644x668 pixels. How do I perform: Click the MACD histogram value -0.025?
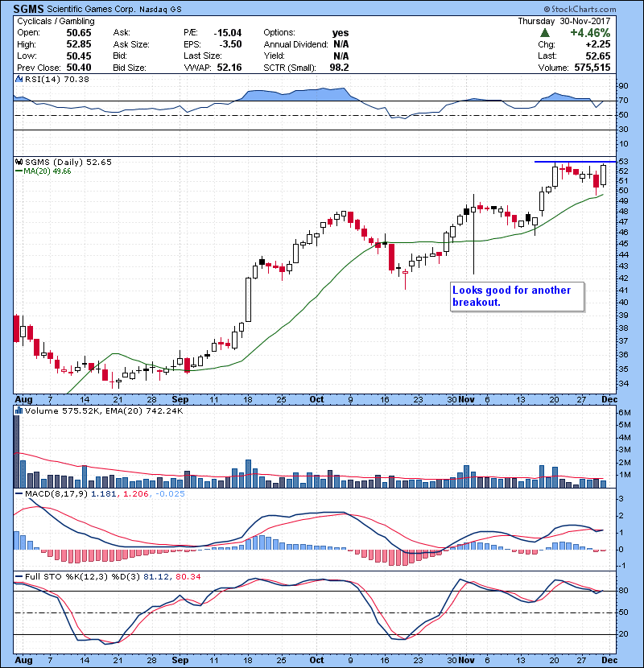coord(170,494)
